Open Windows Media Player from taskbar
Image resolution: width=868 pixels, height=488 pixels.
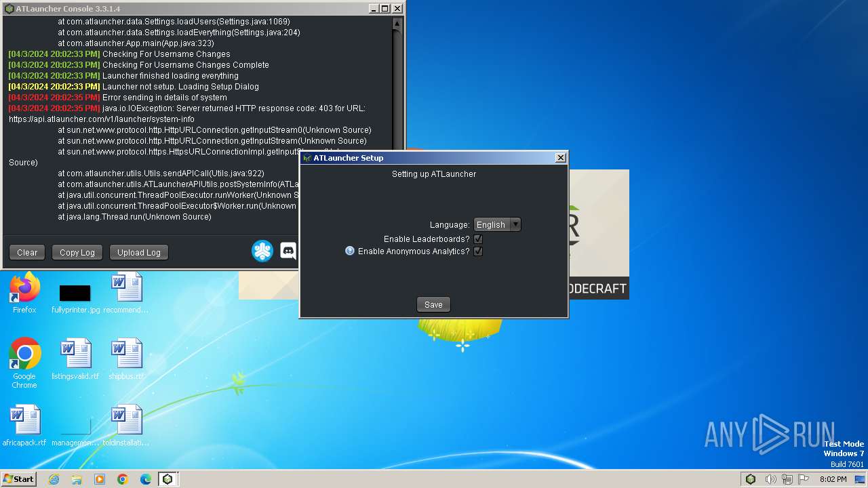pos(100,479)
